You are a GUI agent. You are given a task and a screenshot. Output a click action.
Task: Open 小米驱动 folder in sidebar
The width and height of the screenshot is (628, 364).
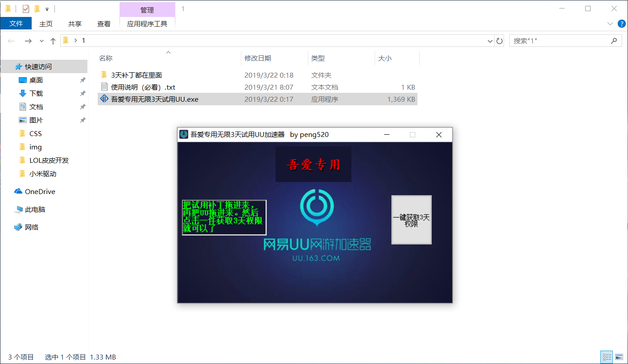pyautogui.click(x=44, y=174)
